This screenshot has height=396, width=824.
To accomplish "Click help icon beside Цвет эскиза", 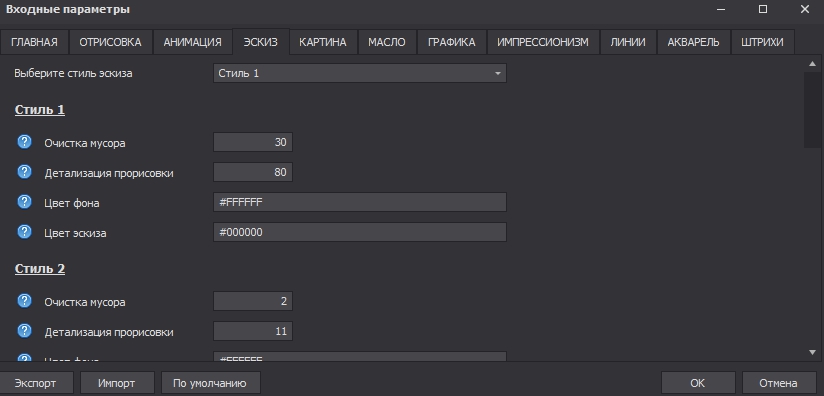I will pyautogui.click(x=24, y=232).
